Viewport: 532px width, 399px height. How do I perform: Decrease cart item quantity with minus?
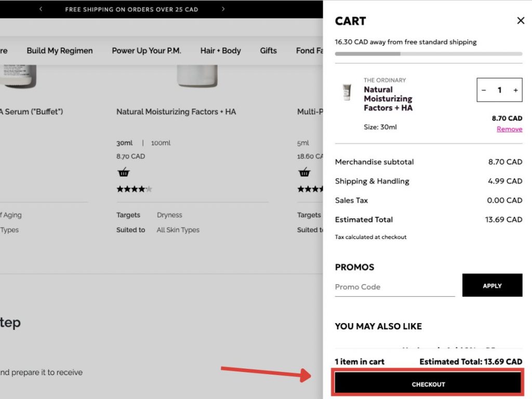(484, 90)
